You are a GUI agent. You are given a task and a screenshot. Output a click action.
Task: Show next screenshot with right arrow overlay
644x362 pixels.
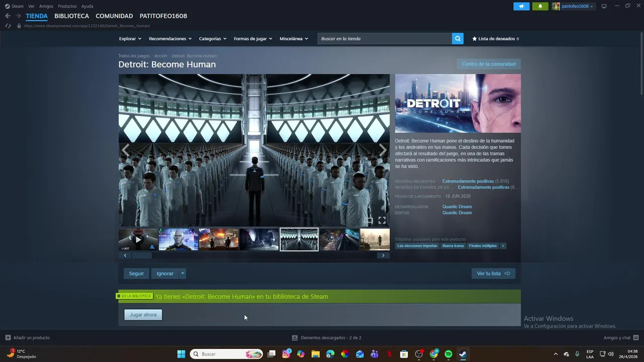[x=383, y=150]
